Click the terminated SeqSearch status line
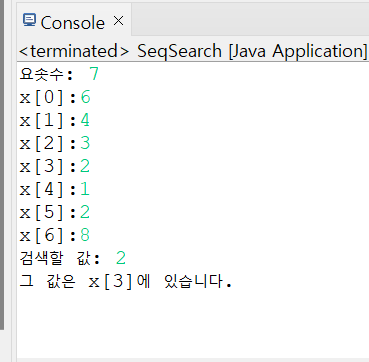Image resolution: width=369 pixels, height=362 pixels. click(x=193, y=51)
